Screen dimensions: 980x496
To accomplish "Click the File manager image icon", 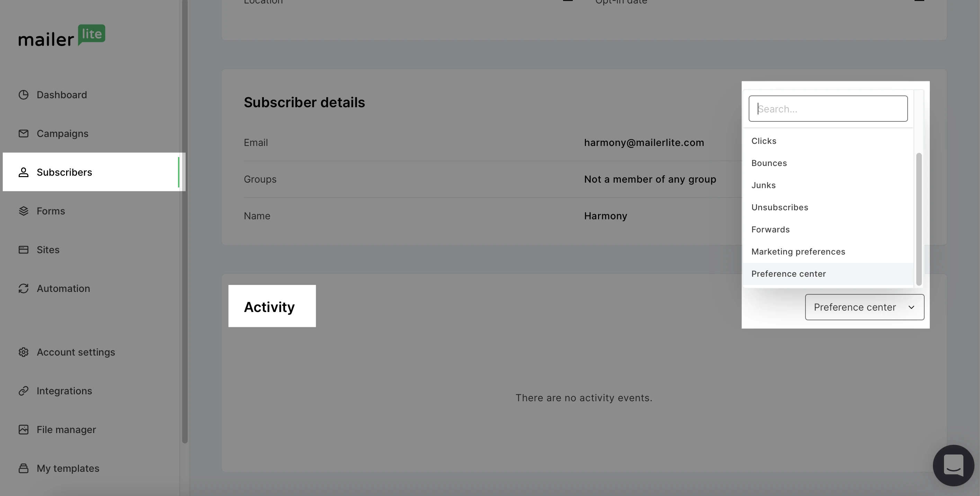I will tap(24, 430).
